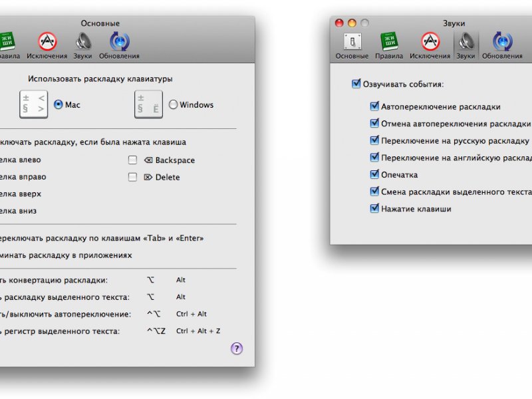The image size is (532, 399).
Task: Enable the Delete checkbox
Action: click(132, 177)
